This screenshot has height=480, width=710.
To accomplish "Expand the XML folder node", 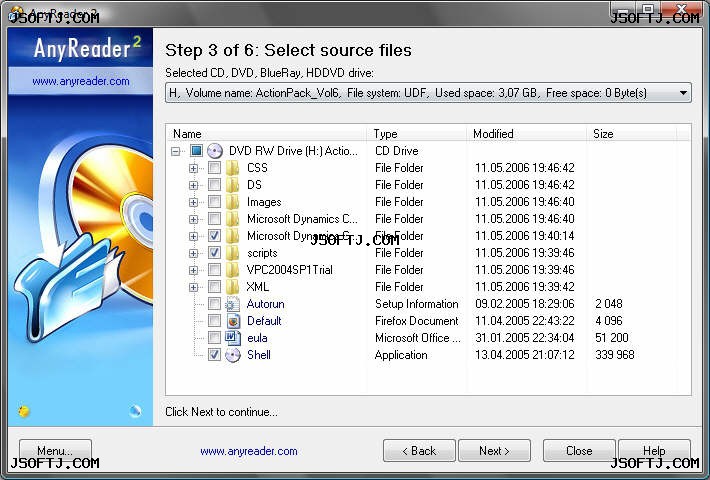I will (193, 287).
